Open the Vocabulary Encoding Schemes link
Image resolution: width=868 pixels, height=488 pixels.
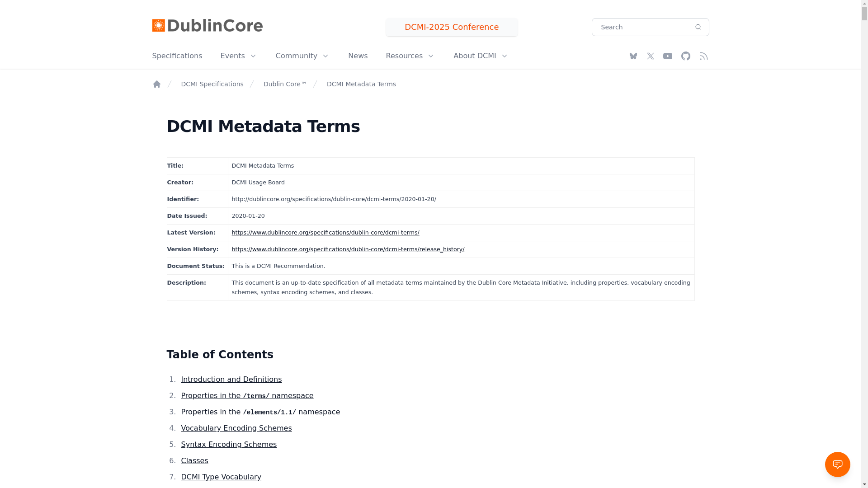point(236,428)
